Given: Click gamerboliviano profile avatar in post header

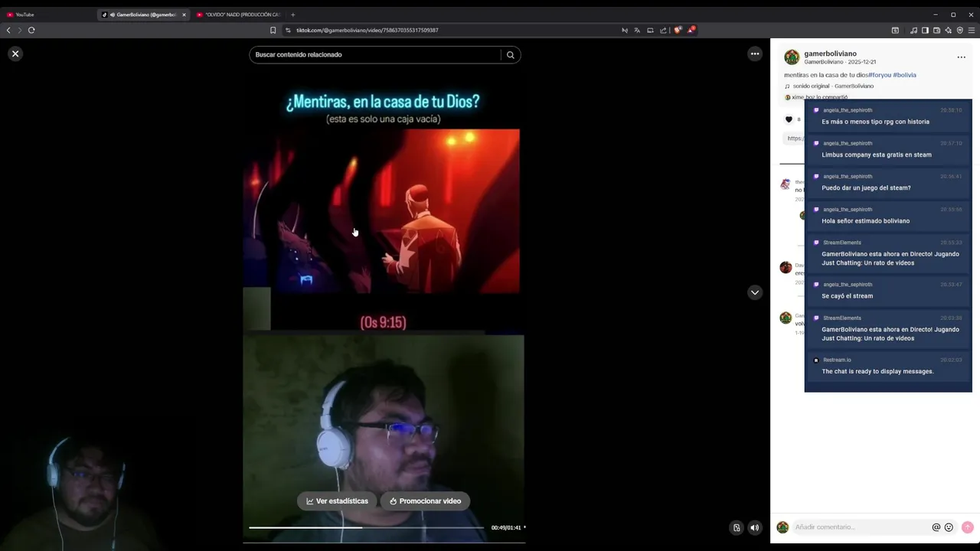Looking at the screenshot, I should click(x=792, y=57).
